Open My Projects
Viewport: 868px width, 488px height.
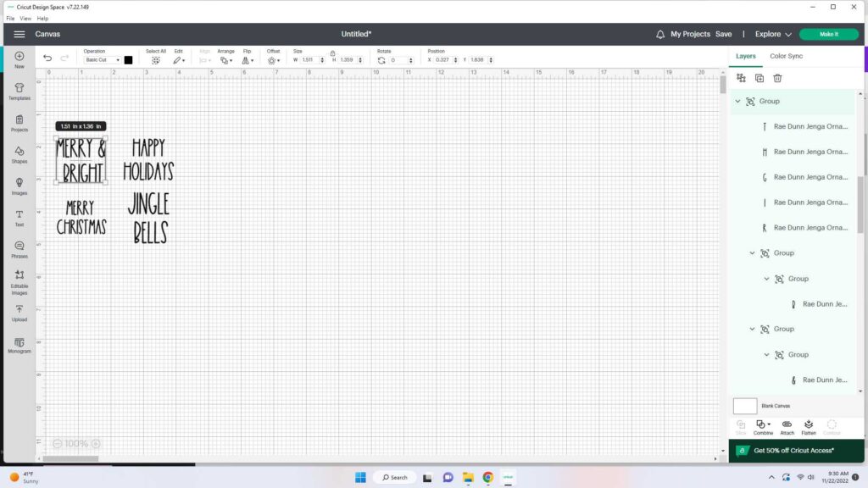pyautogui.click(x=690, y=34)
